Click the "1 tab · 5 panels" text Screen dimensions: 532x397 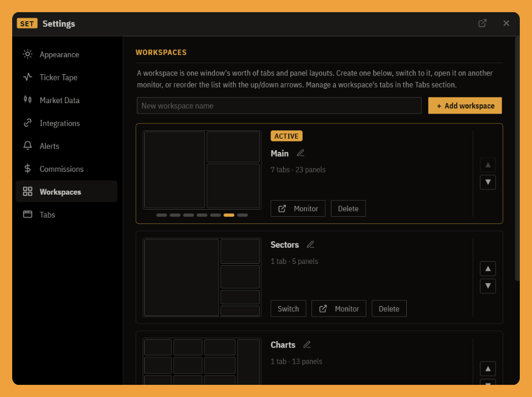(294, 261)
